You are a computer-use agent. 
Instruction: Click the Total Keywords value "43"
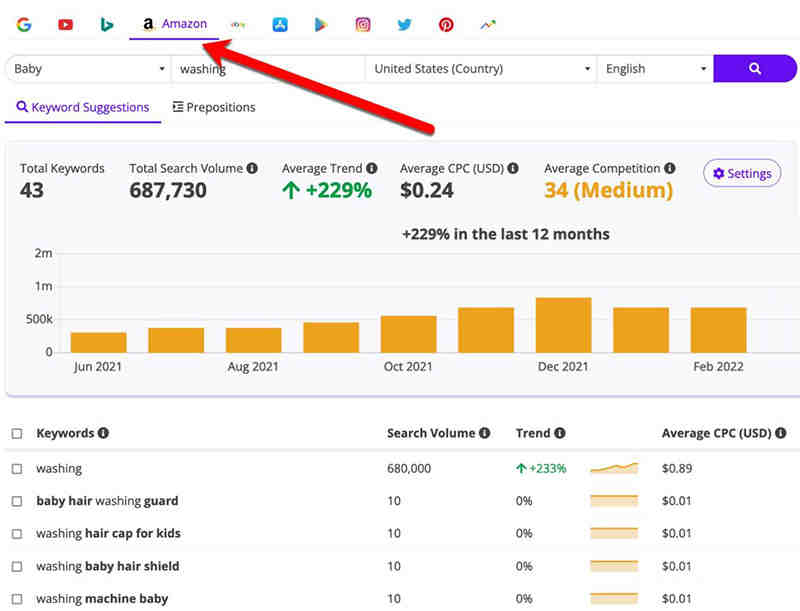click(x=32, y=190)
